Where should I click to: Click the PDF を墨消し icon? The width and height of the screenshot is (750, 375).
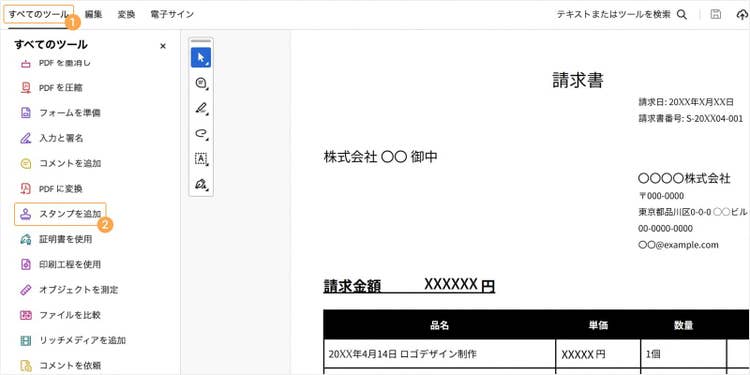pos(26,63)
